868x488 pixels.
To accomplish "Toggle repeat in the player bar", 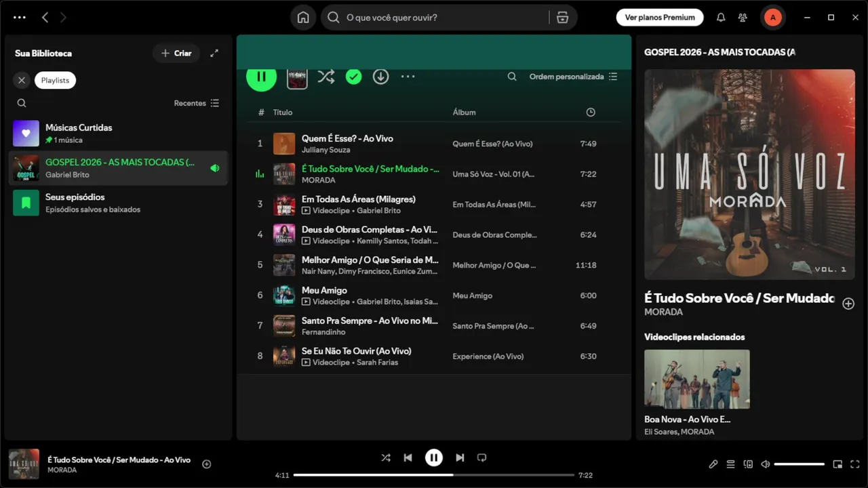I will 482,457.
